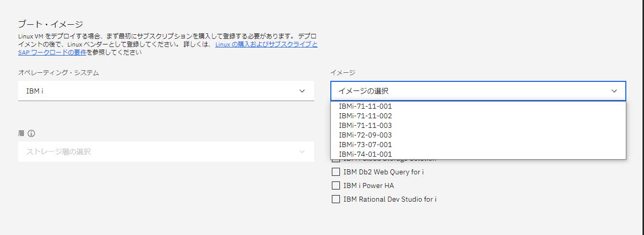This screenshot has width=644, height=235.
Task: Select IBMi-74-01-001 from the image list
Action: point(478,154)
